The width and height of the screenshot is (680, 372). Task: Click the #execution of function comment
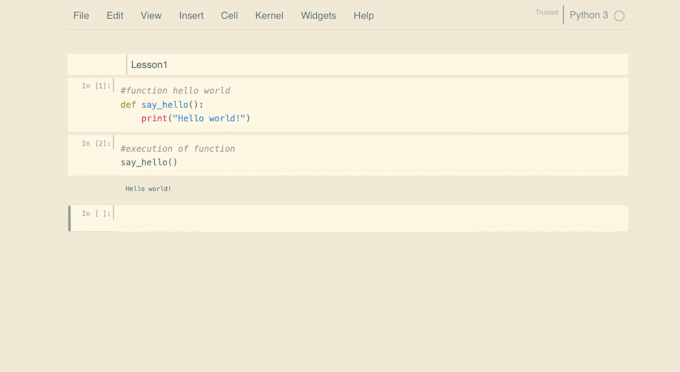click(x=178, y=149)
